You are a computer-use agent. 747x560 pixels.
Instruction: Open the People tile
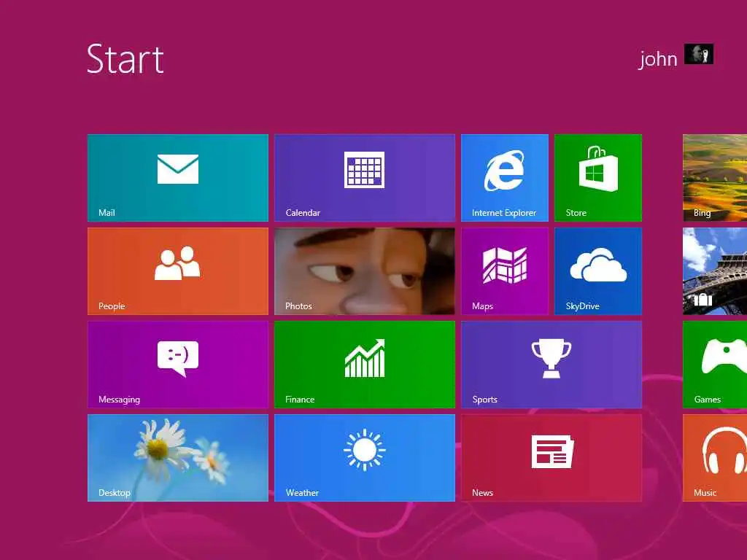(178, 271)
